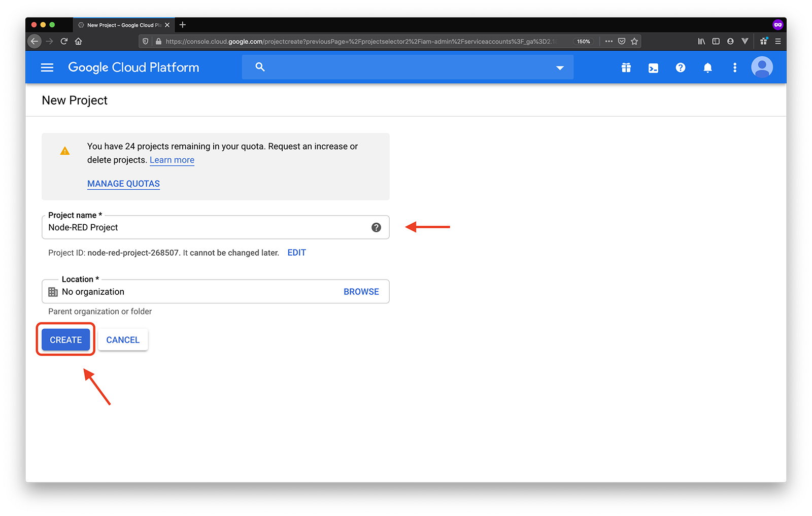Click the 'Parent organization or folder' text
Viewport: 812px width, 516px height.
click(x=100, y=312)
